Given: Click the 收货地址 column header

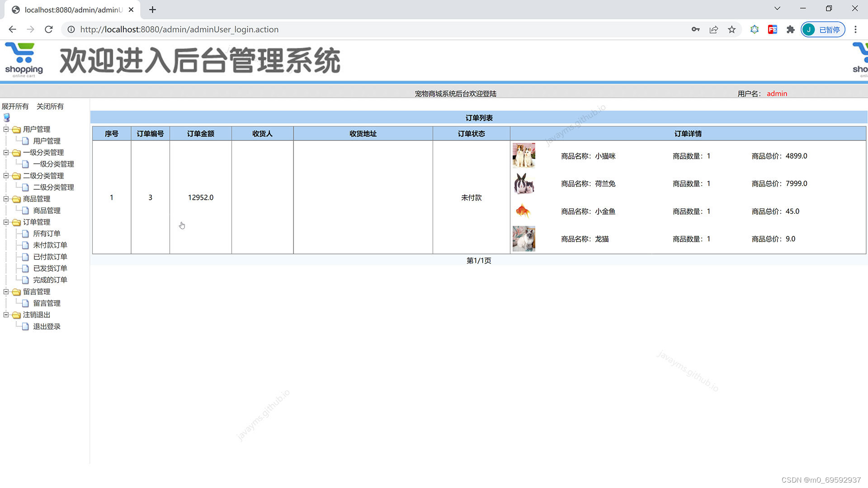Looking at the screenshot, I should coord(363,134).
